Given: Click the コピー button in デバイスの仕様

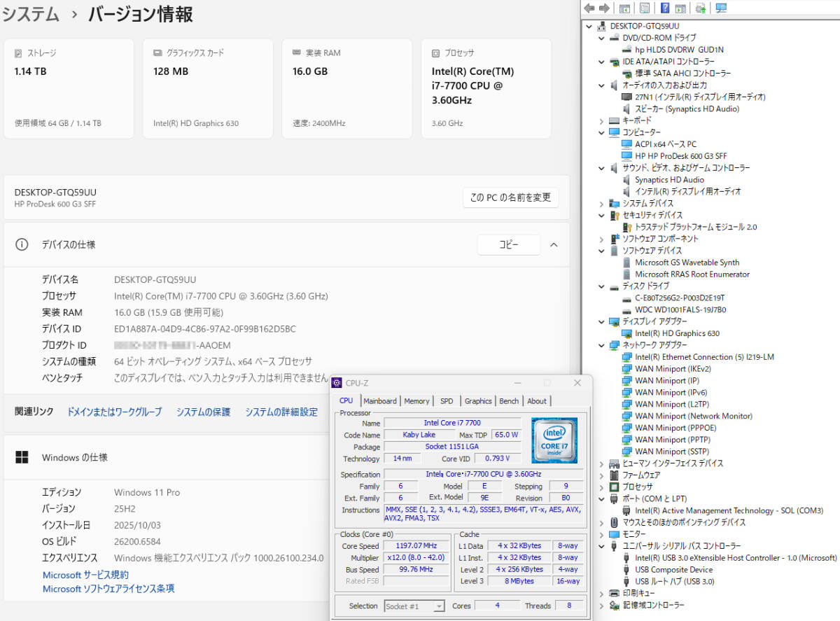Looking at the screenshot, I should click(508, 244).
